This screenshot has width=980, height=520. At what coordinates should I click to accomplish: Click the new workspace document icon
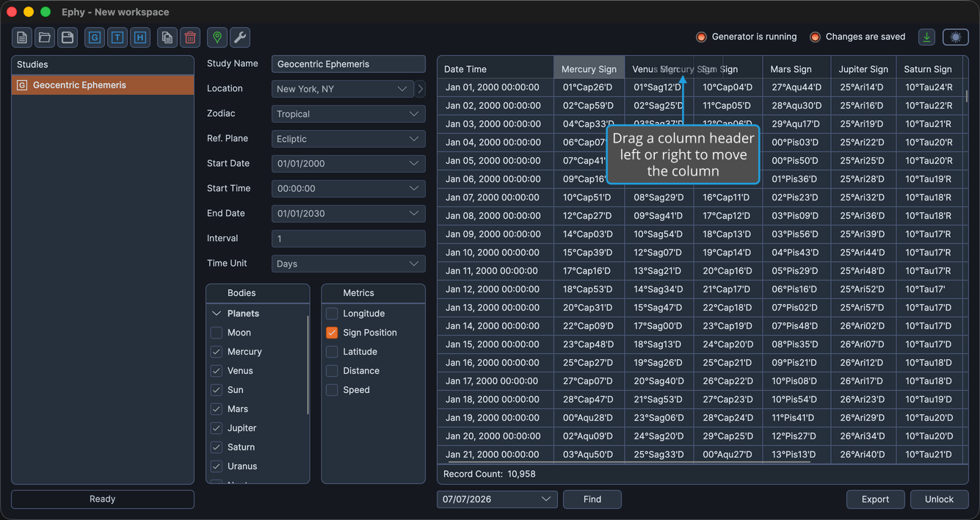coord(22,37)
